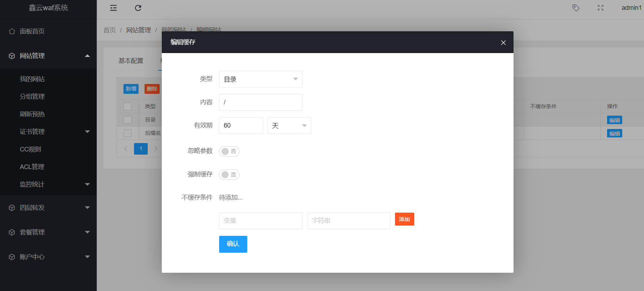The image size is (644, 291).
Task: Click the 操作 column header
Action: (x=612, y=106)
